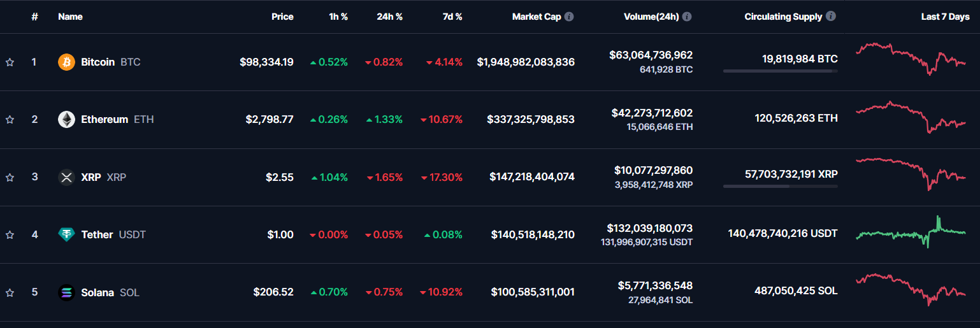Open XRP volume $10,077,297,860 link
The width and height of the screenshot is (980, 328).
(x=653, y=170)
